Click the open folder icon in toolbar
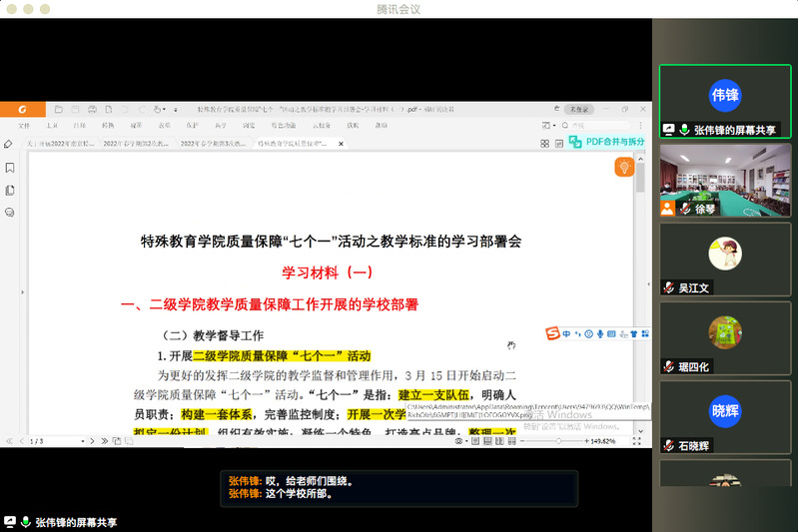 point(60,108)
